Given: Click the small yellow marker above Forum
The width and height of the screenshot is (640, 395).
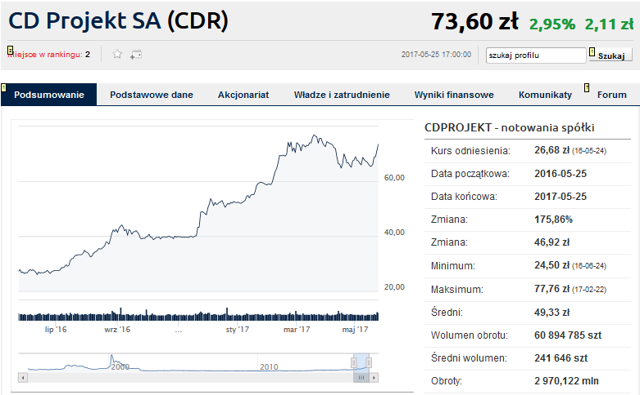Looking at the screenshot, I should click(587, 87).
